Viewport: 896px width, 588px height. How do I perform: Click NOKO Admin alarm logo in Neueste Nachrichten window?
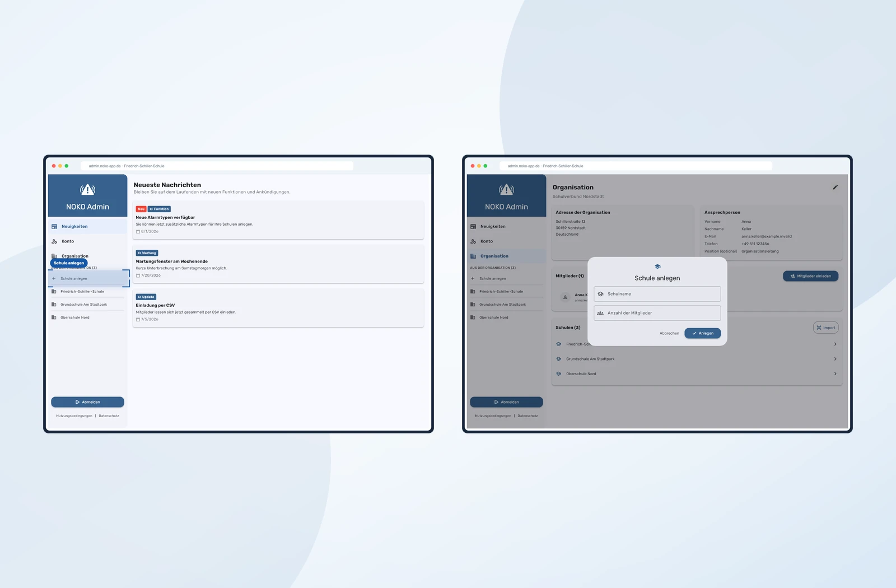coord(87,189)
